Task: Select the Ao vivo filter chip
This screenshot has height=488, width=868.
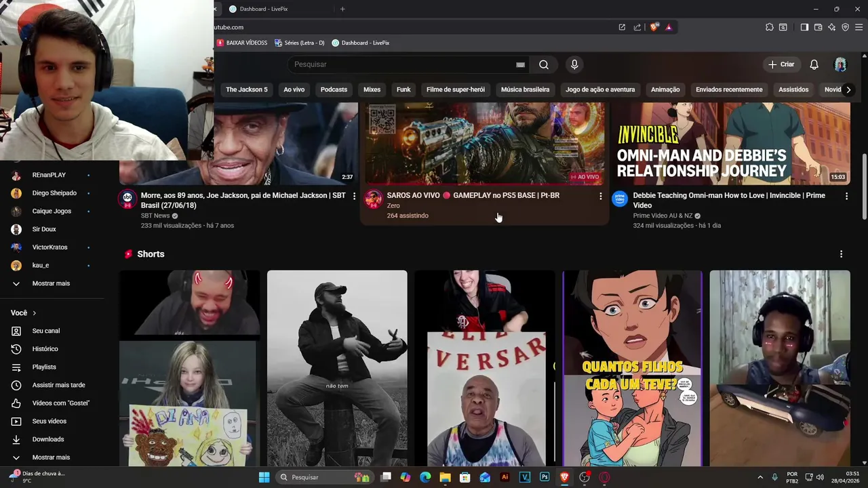Action: click(294, 89)
